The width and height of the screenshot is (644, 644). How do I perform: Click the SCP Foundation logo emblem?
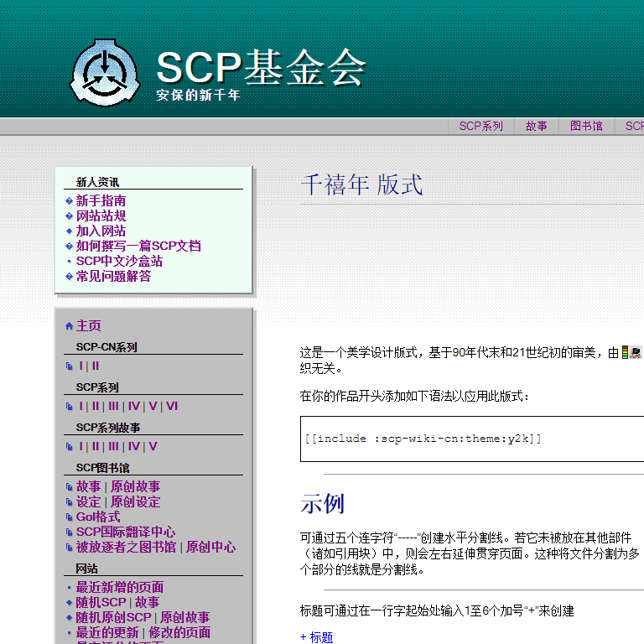point(105,71)
